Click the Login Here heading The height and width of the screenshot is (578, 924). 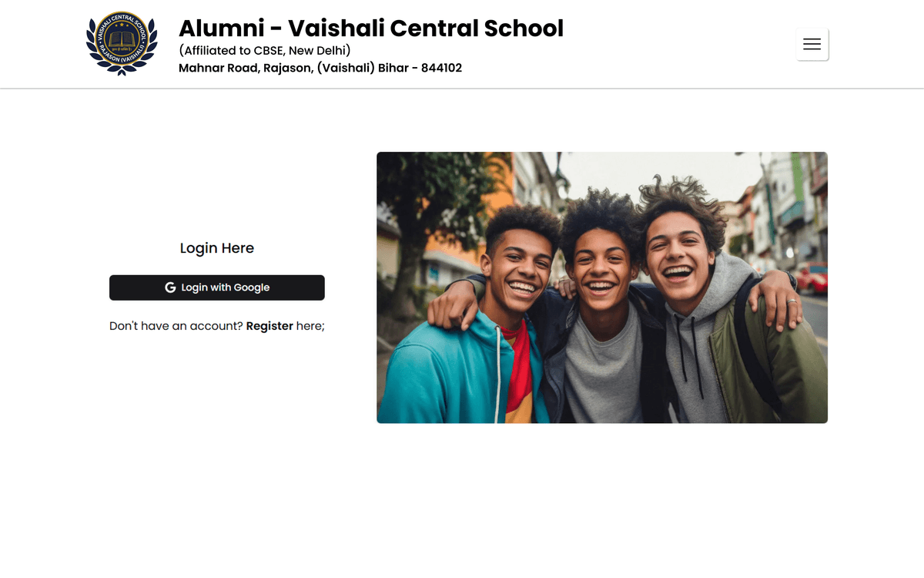(216, 248)
